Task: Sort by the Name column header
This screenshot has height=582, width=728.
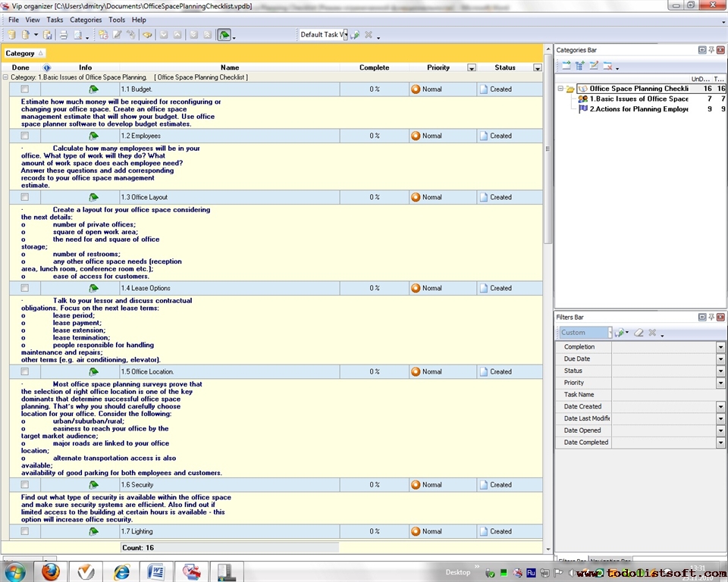Action: (x=229, y=67)
